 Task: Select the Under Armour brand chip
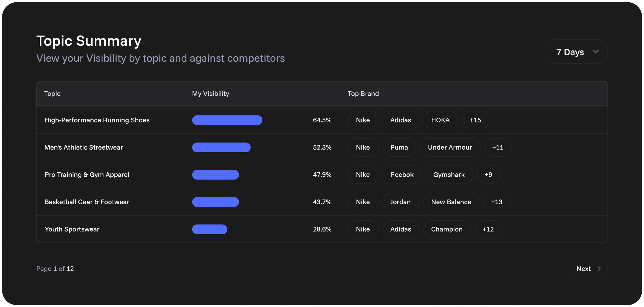(x=450, y=147)
